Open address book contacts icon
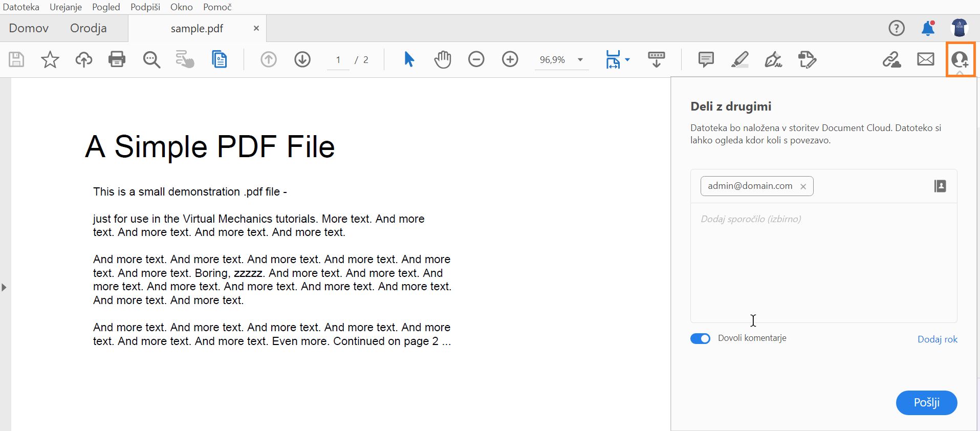Screen dimensions: 980x431 point(940,186)
